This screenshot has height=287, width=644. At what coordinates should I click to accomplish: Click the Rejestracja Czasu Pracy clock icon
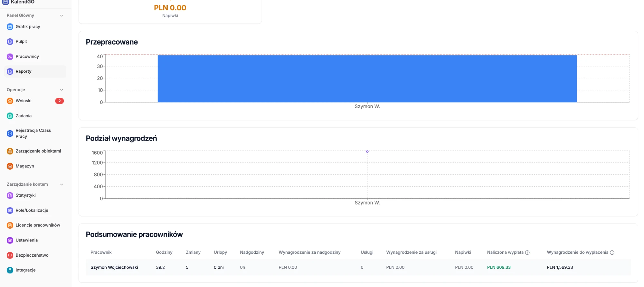[x=10, y=134]
